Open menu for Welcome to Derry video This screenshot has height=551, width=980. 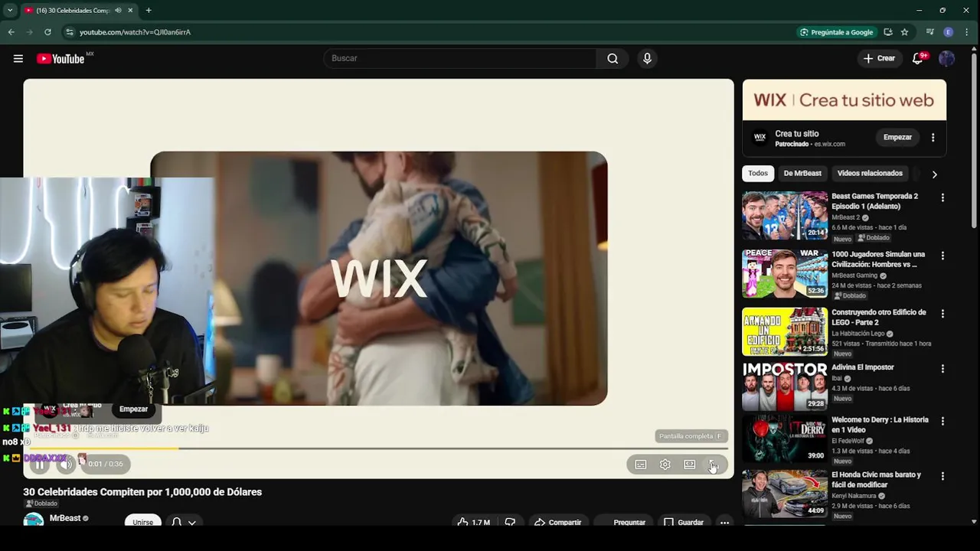(942, 421)
